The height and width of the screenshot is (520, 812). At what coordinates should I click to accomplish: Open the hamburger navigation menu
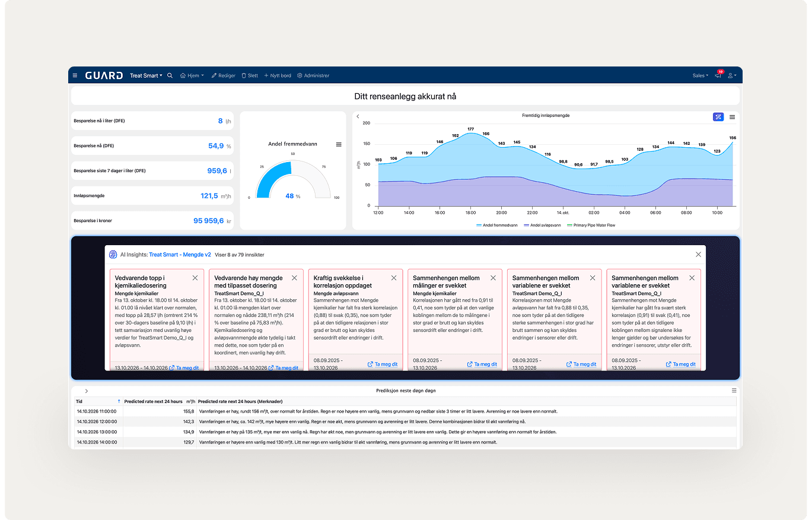[x=75, y=75]
